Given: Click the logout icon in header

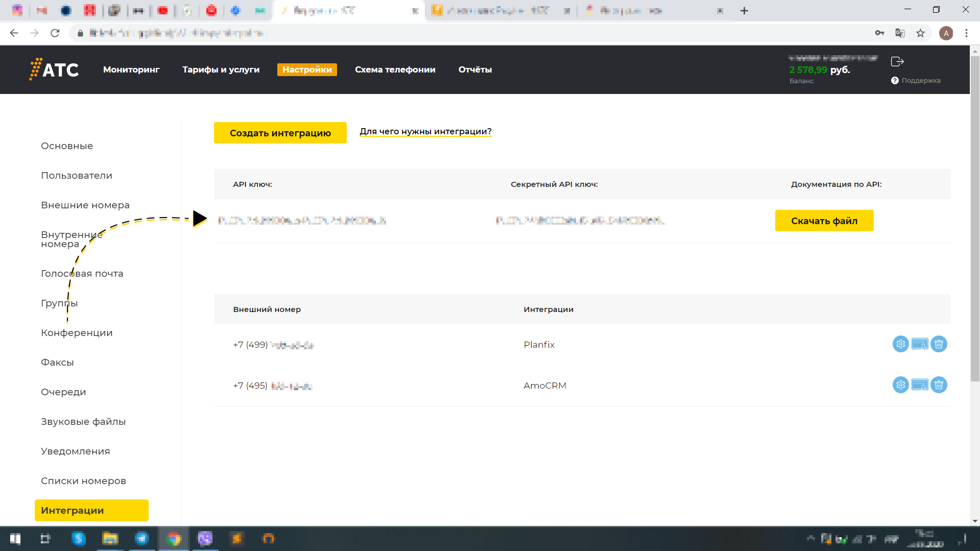Looking at the screenshot, I should click(897, 62).
